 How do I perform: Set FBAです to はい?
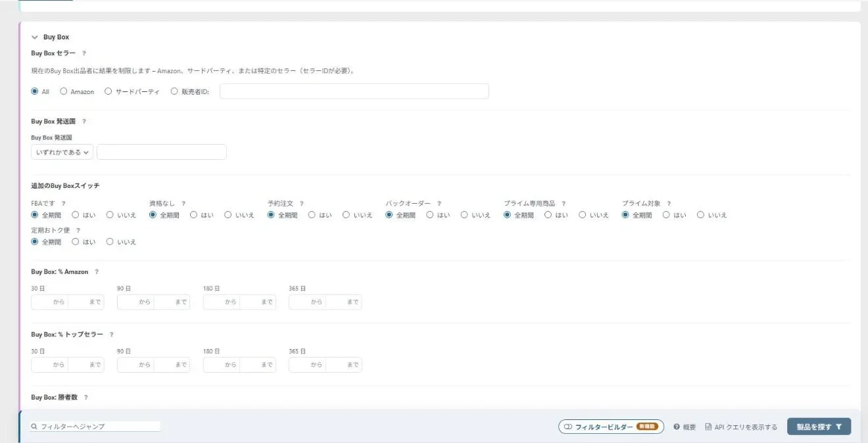[76, 215]
